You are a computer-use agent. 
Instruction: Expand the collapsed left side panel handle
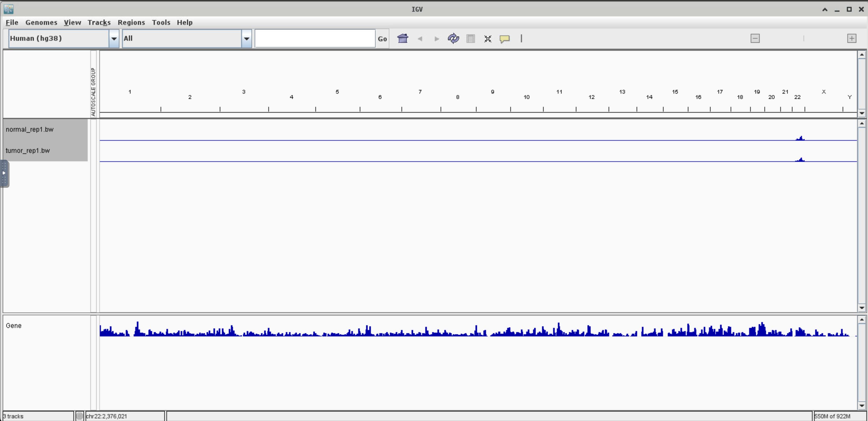(x=4, y=173)
